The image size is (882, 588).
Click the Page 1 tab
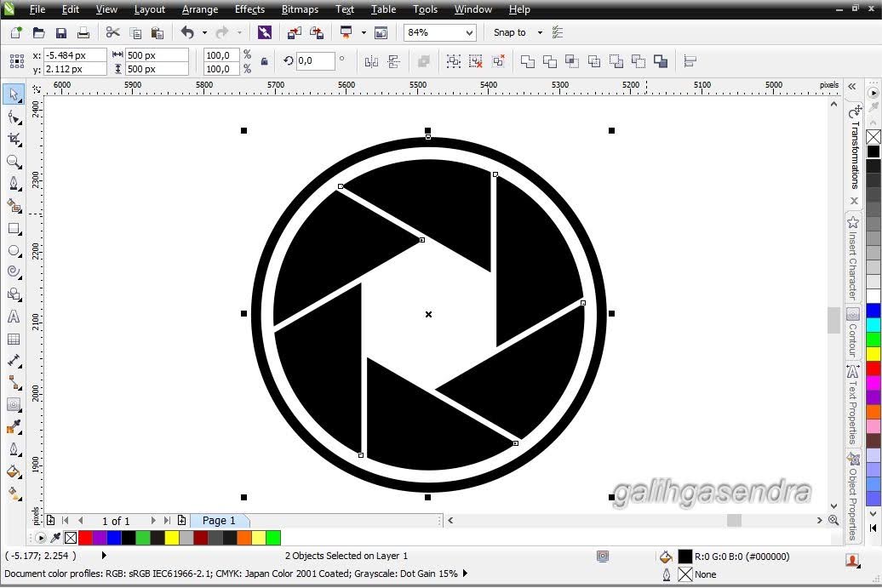coord(219,520)
